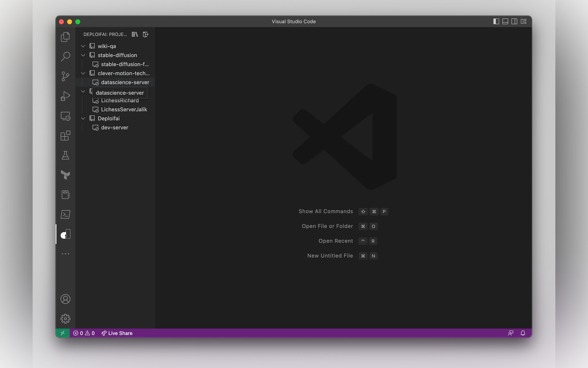Viewport: 588px width, 368px height.
Task: Open additional views ellipsis menu
Action: [65, 254]
